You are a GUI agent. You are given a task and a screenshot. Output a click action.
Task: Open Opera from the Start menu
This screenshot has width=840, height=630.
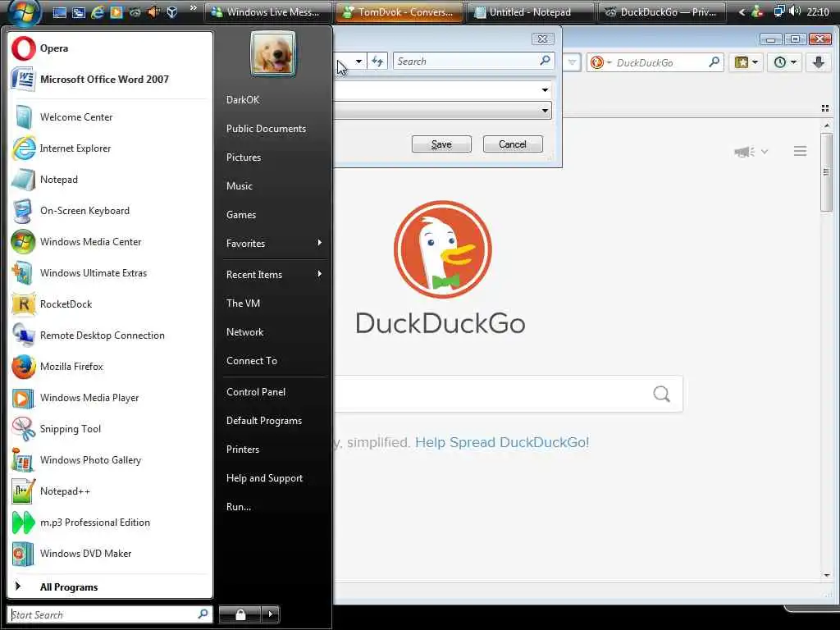click(109, 48)
